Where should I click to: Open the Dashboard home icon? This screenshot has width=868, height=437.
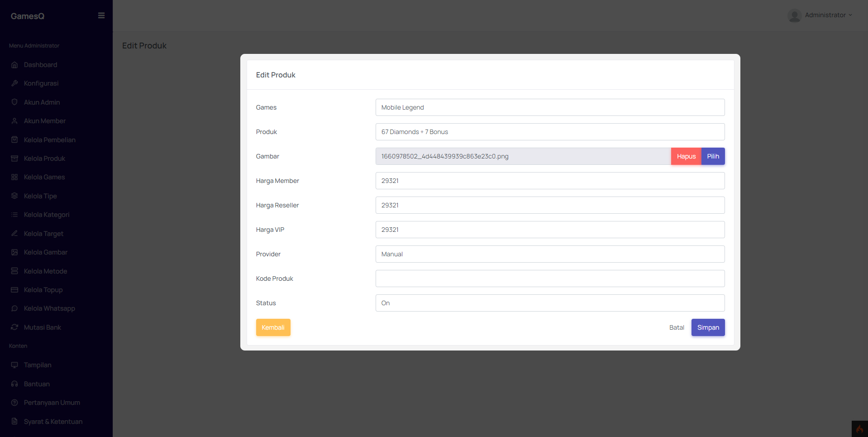pyautogui.click(x=14, y=65)
